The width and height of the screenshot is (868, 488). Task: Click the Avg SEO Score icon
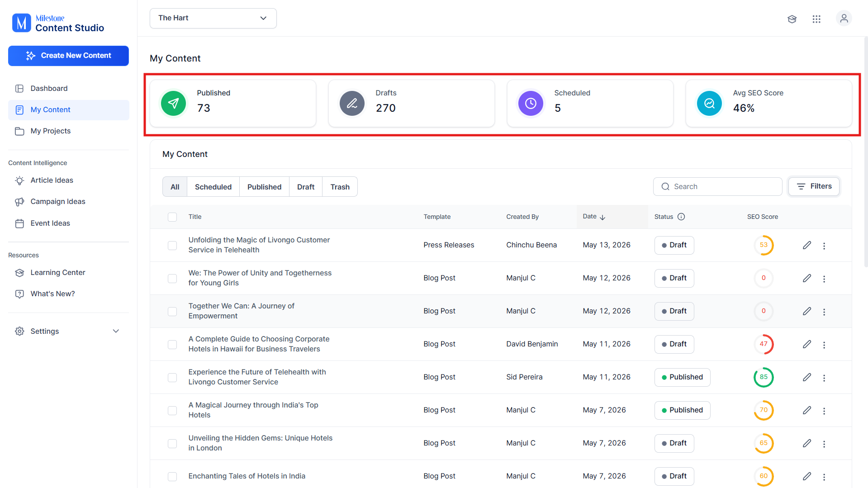point(710,104)
